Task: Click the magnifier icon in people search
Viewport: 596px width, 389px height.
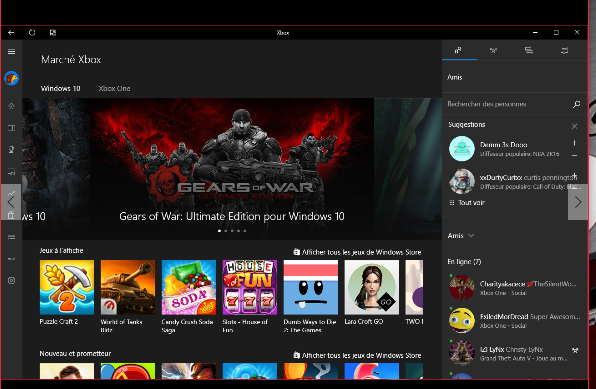Action: pos(576,104)
